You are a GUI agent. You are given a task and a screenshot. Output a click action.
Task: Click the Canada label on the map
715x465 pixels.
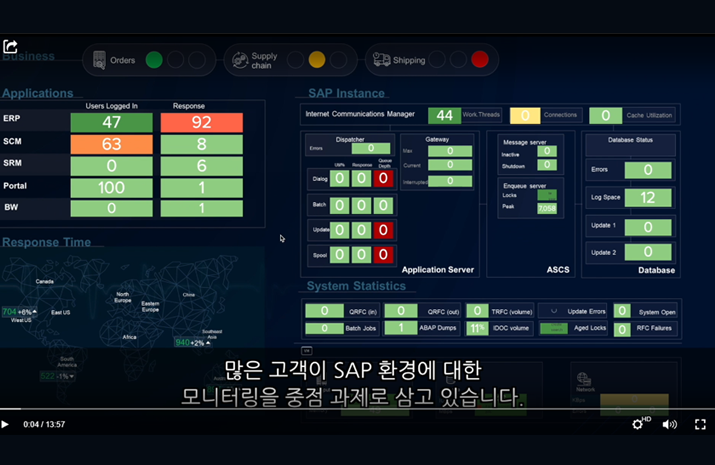45,281
